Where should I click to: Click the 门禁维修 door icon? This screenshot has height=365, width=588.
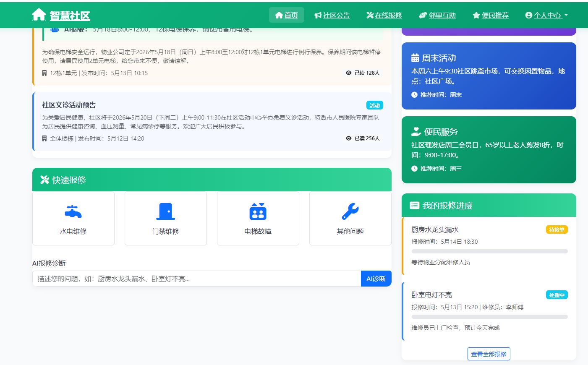coord(165,211)
